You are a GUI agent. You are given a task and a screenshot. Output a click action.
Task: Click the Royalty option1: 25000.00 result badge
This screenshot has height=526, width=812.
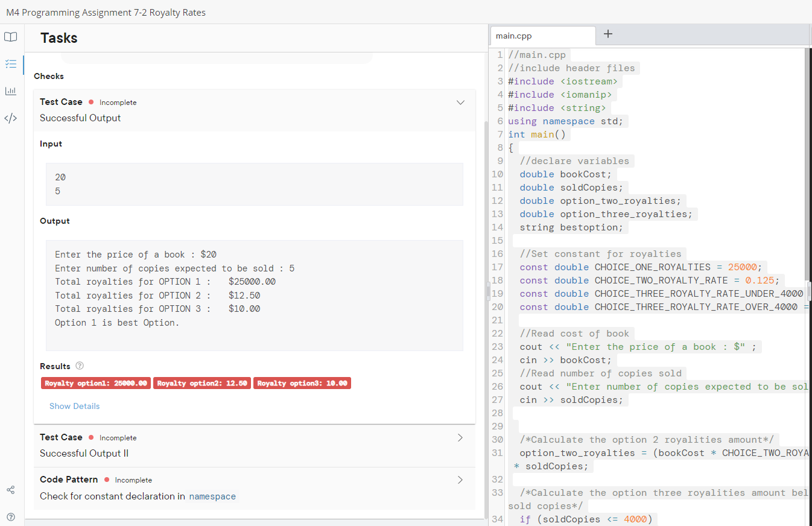tap(96, 383)
